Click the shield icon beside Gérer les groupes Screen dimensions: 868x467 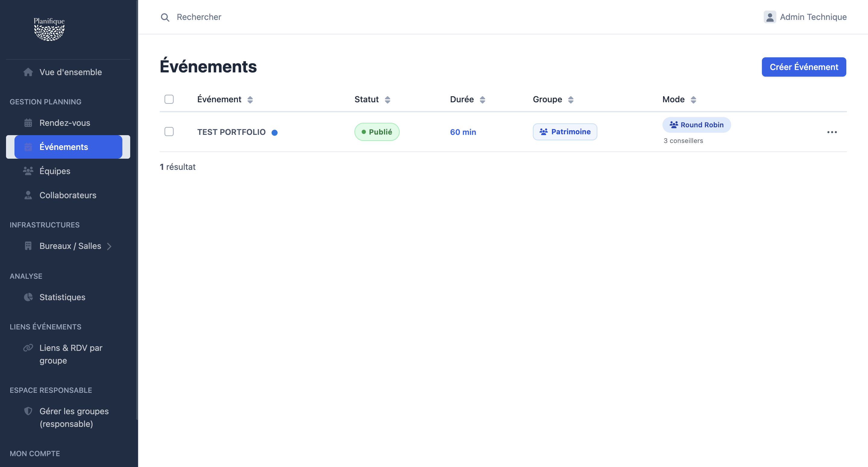pyautogui.click(x=28, y=411)
